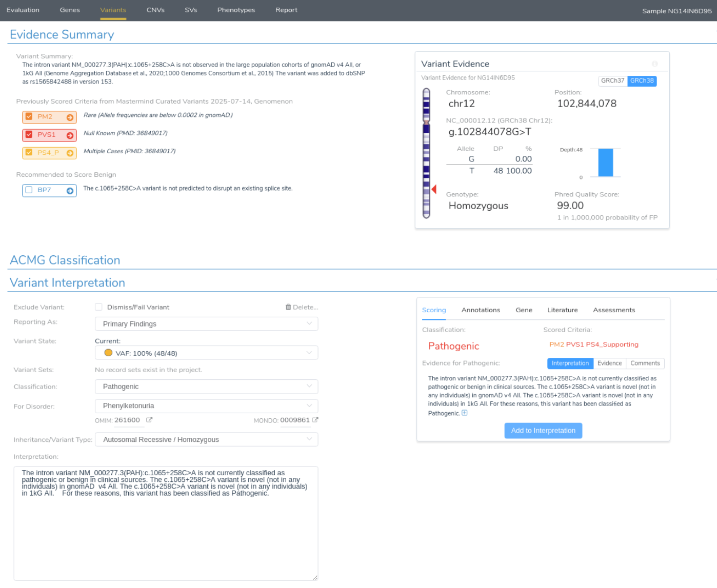Open the Literature tab
This screenshot has height=588, width=717.
(x=562, y=310)
